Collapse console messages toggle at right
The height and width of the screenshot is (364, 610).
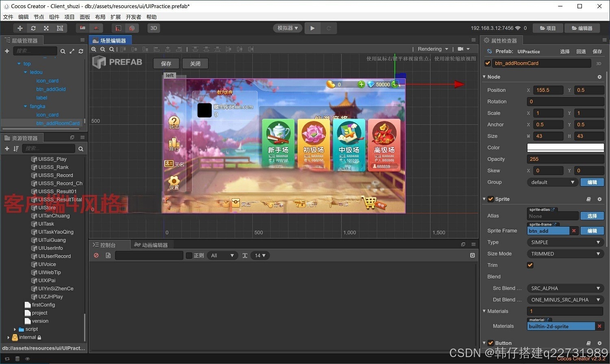click(x=473, y=256)
